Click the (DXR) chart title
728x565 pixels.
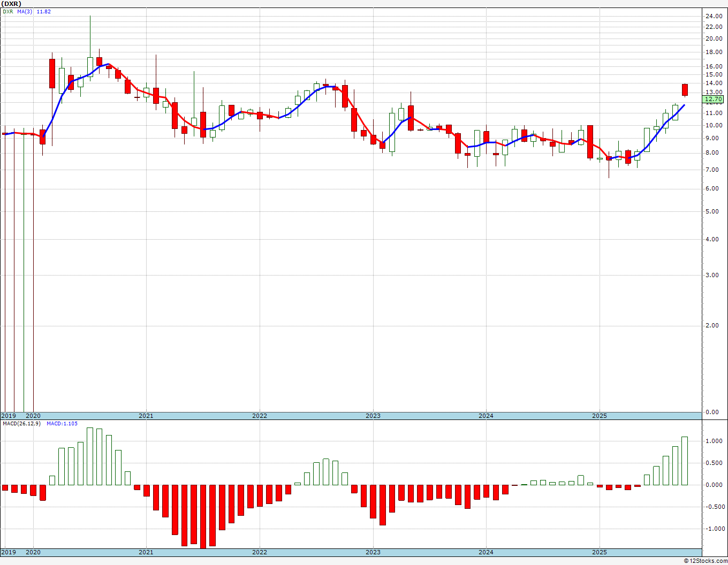[x=11, y=3]
